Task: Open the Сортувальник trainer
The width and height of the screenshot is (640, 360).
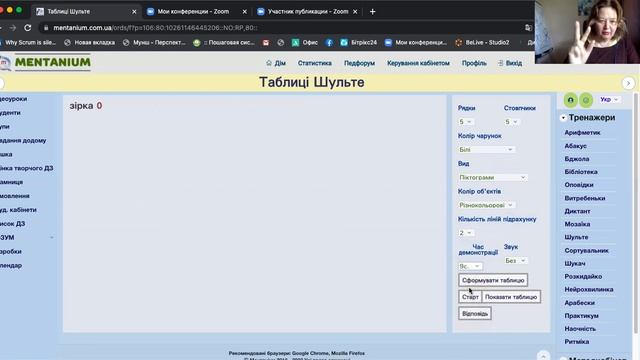Action: click(x=587, y=251)
